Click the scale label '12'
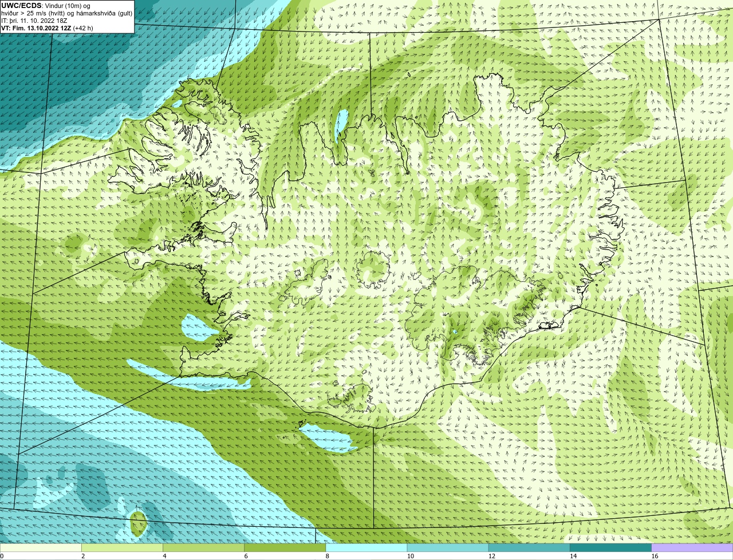Viewport: 733px width, 560px height. pyautogui.click(x=492, y=556)
